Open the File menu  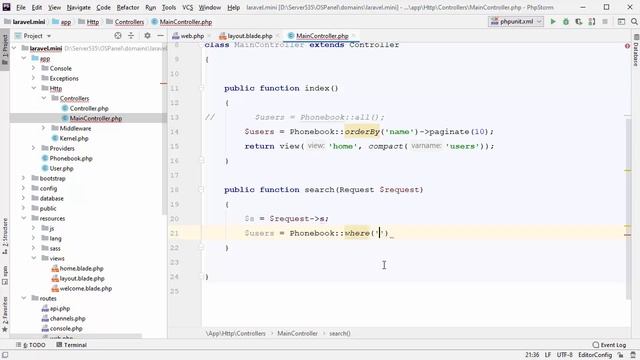pos(21,7)
